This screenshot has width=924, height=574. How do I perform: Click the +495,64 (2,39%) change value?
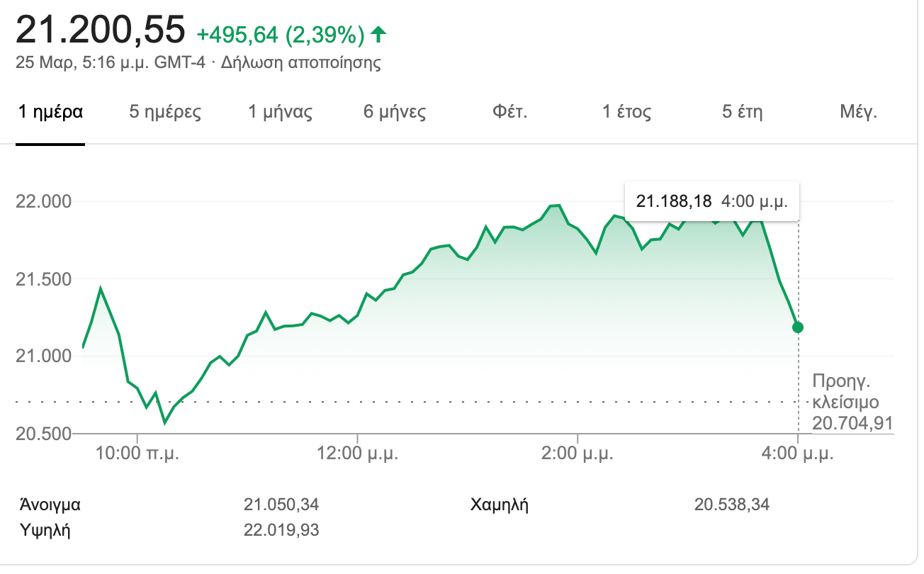click(281, 33)
